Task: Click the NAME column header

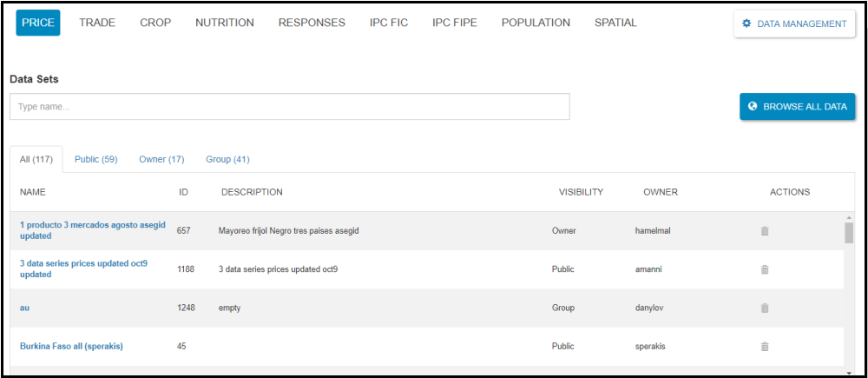Action: 33,192
